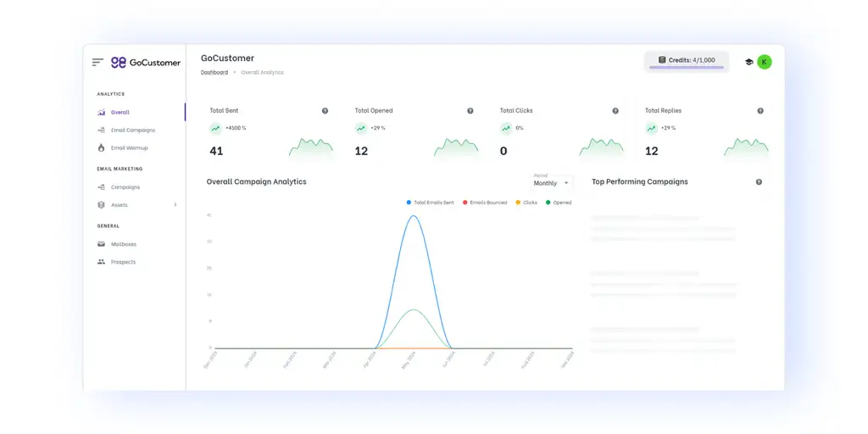Viewport: 868px width, 434px height.
Task: Click Overall Analytics breadcrumb
Action: (263, 73)
